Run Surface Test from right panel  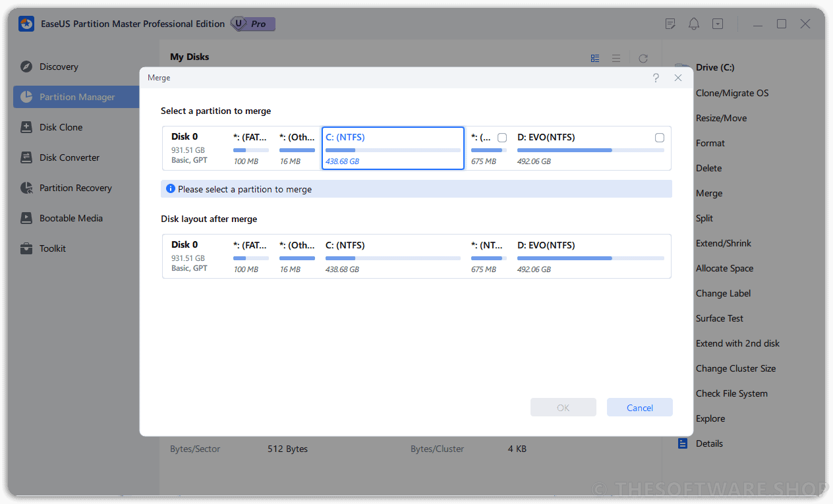tap(720, 318)
